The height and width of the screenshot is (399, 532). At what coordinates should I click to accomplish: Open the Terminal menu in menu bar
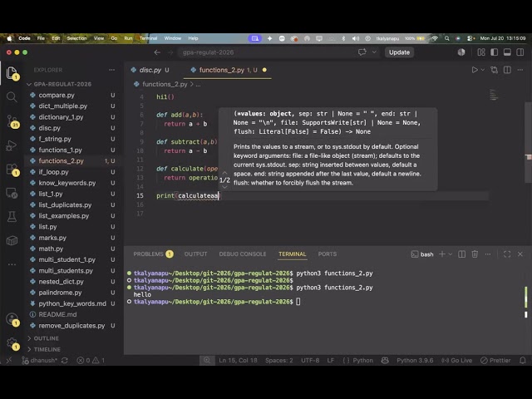(148, 38)
